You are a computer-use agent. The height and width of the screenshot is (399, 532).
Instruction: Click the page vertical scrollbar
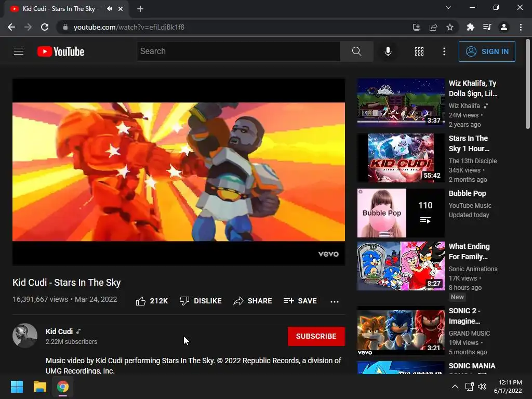click(528, 84)
